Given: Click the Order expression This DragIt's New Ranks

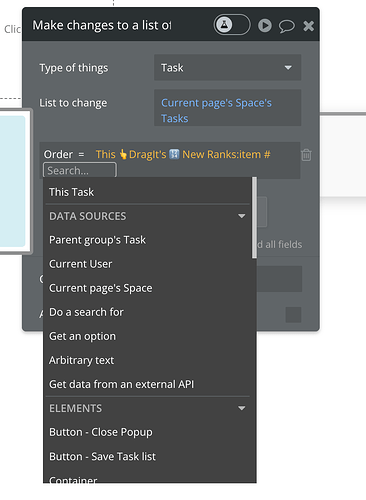Looking at the screenshot, I should coord(183,154).
